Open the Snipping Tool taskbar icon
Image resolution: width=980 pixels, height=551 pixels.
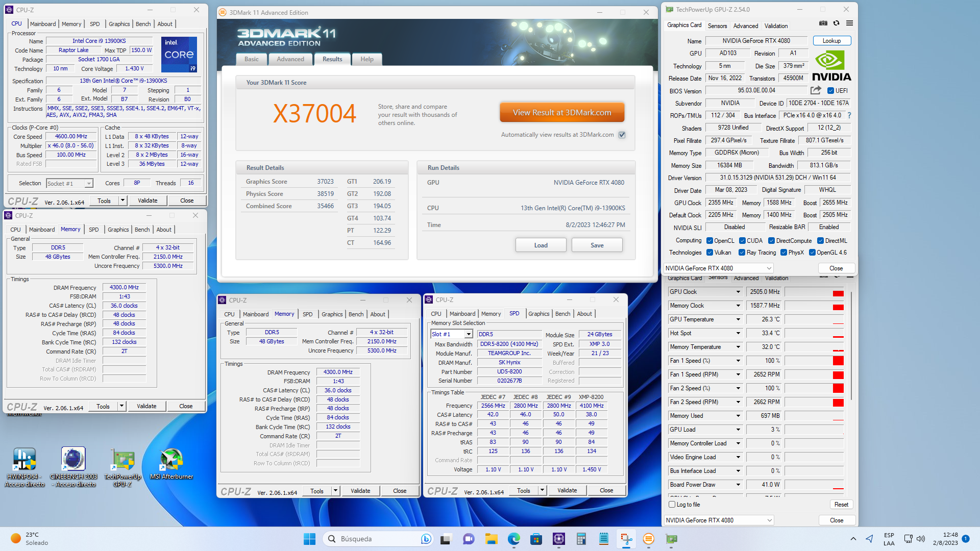pyautogui.click(x=626, y=539)
